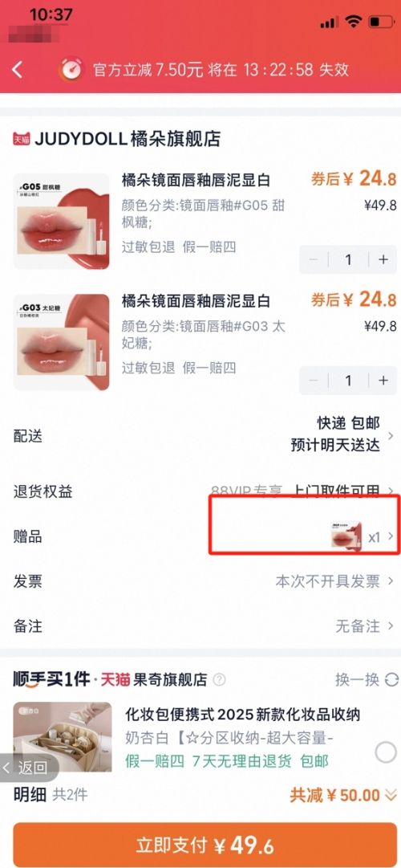Select the radio button for the makeup bag add-on
The image size is (401, 868).
click(386, 752)
